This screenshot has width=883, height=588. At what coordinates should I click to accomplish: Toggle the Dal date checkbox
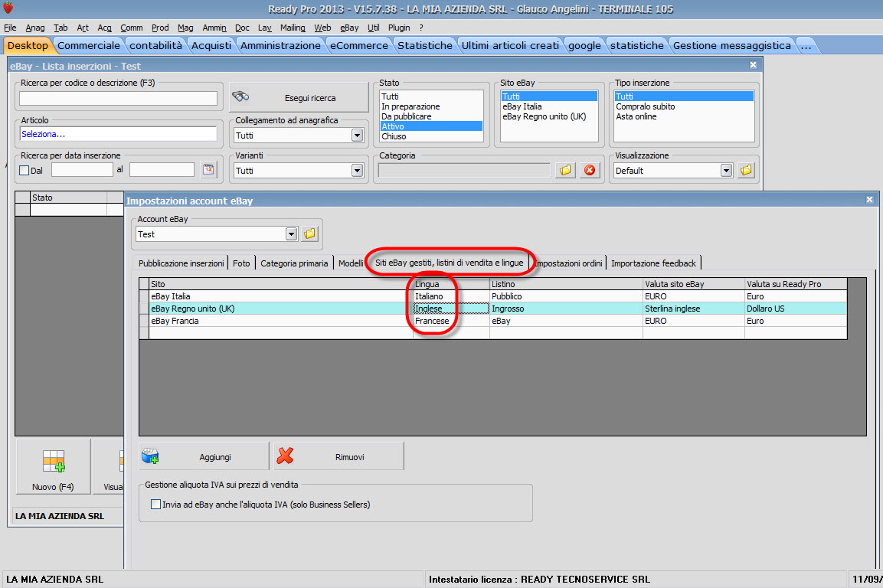pos(25,170)
